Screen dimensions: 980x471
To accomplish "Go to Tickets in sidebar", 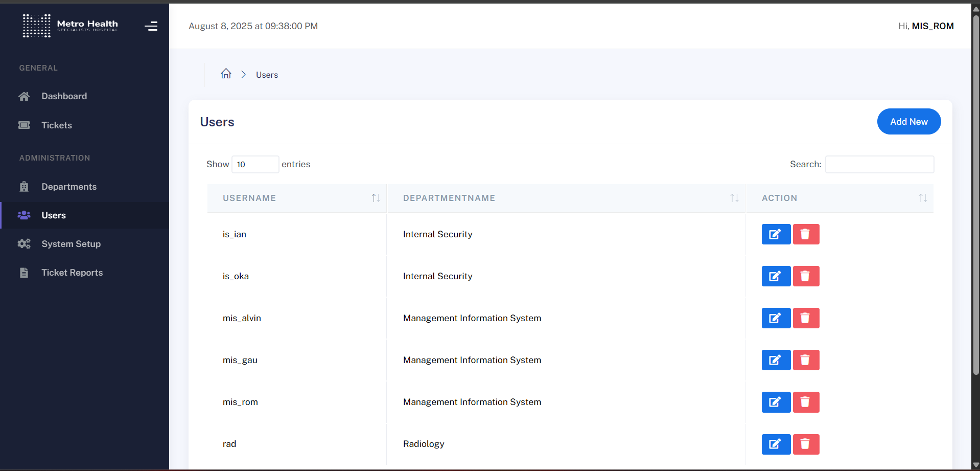I will coord(56,125).
